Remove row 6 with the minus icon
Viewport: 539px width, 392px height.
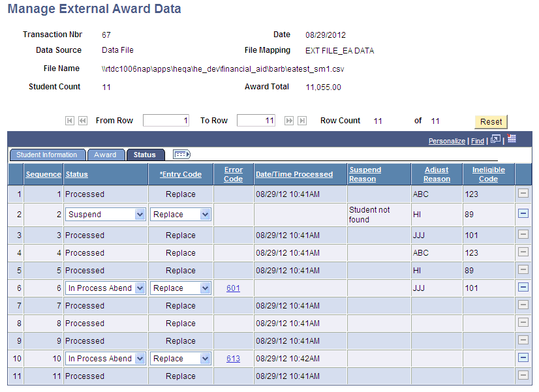coord(524,288)
